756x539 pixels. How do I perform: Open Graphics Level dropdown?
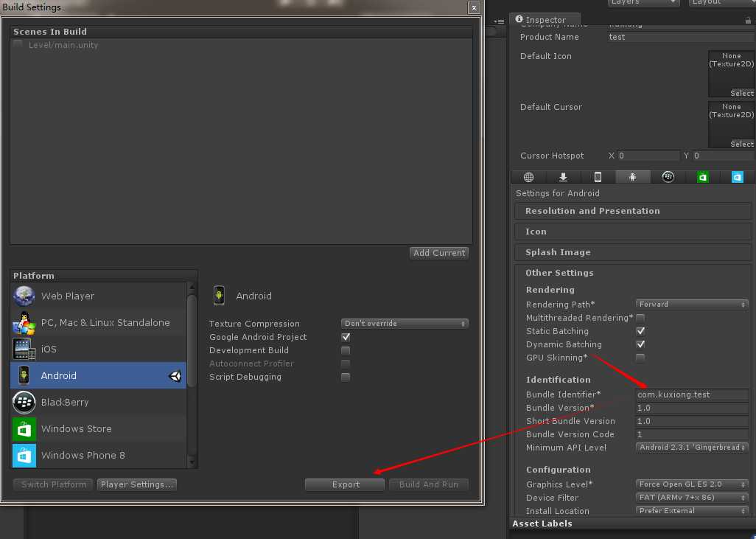pyautogui.click(x=692, y=484)
